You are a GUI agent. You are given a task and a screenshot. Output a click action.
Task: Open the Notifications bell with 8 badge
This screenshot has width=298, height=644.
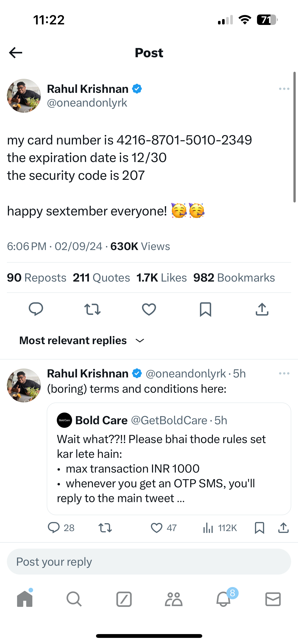click(223, 599)
